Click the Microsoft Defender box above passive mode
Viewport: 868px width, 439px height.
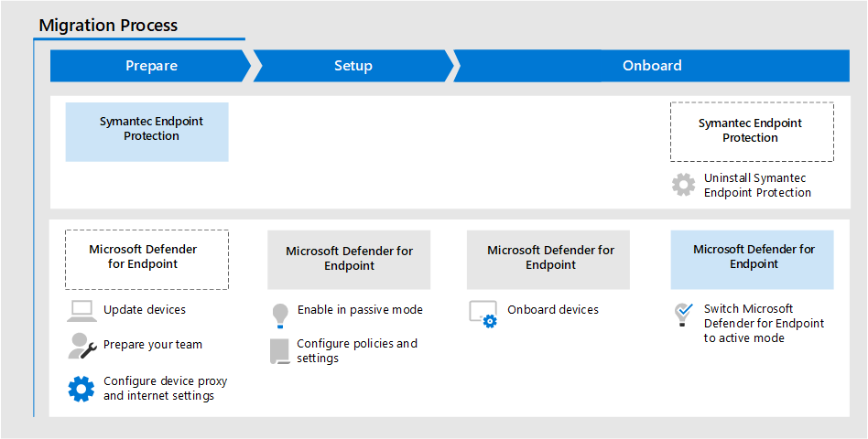349,259
